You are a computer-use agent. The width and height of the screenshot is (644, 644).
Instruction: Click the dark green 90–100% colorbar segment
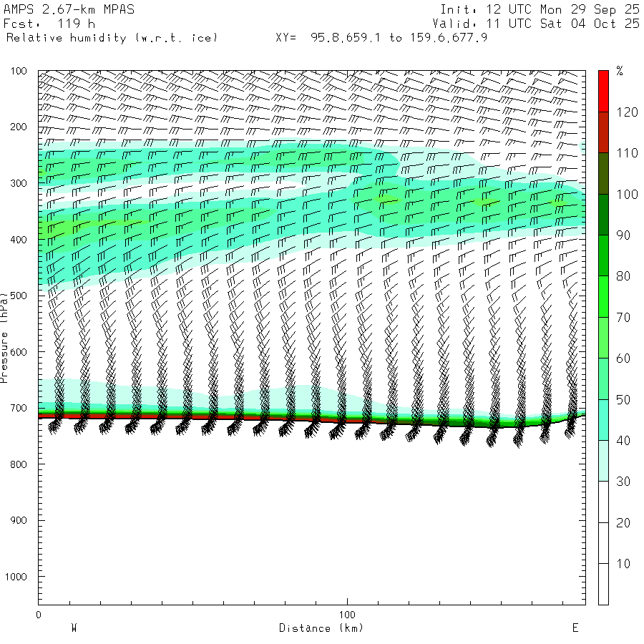click(x=603, y=215)
